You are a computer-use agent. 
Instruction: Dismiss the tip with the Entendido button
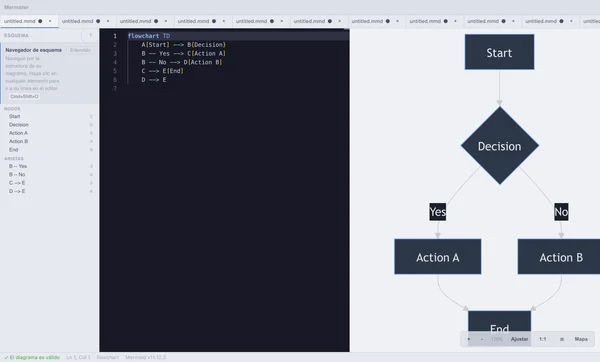click(80, 50)
